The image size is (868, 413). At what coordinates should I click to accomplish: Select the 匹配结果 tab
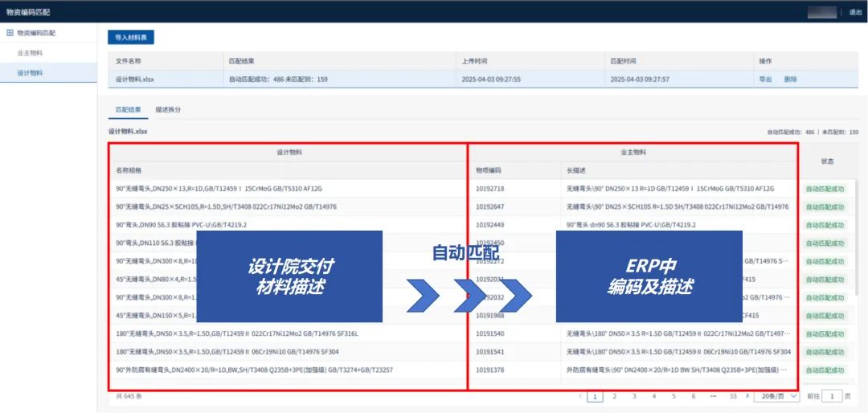[128, 109]
